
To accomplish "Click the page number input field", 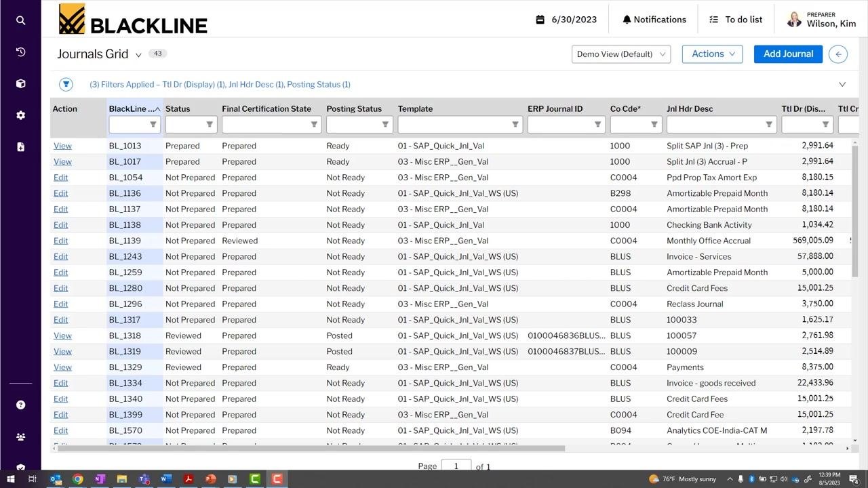I will 456,466.
